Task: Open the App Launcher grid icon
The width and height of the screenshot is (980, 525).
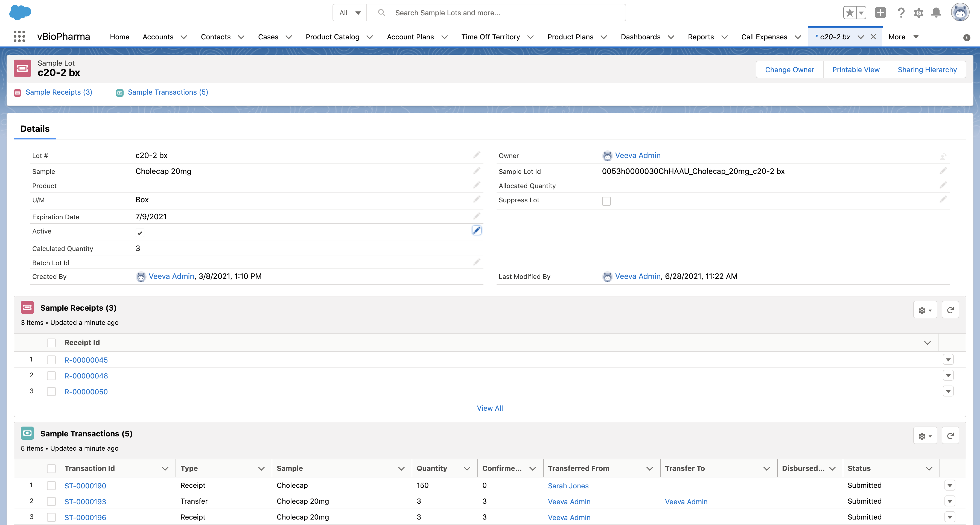Action: 19,37
